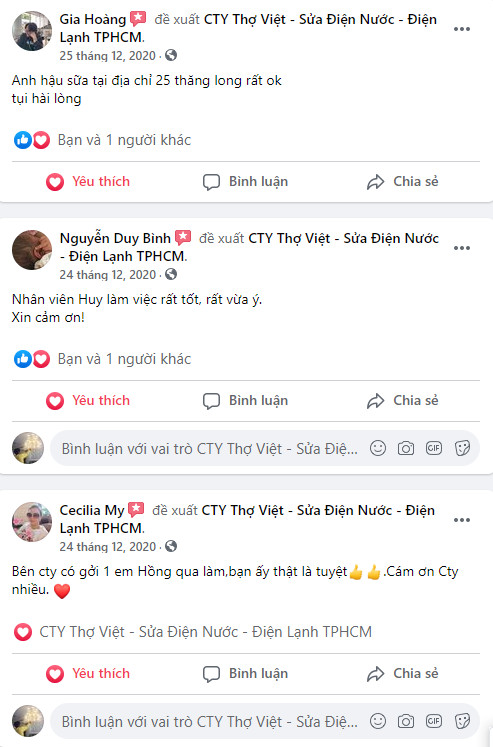Open sticker picker under Nguyễn Duy Bình's post
Image resolution: width=493 pixels, height=747 pixels.
click(462, 448)
